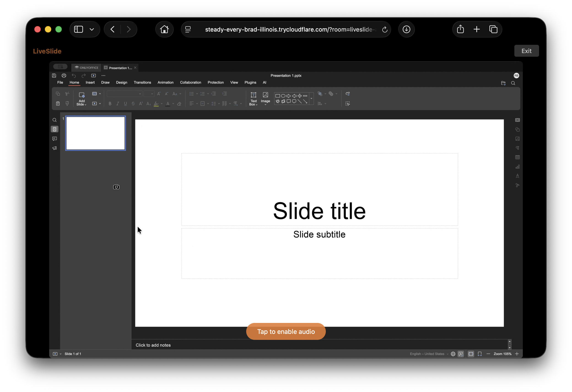
Task: Open the Copy style painter tool
Action: [x=67, y=104]
